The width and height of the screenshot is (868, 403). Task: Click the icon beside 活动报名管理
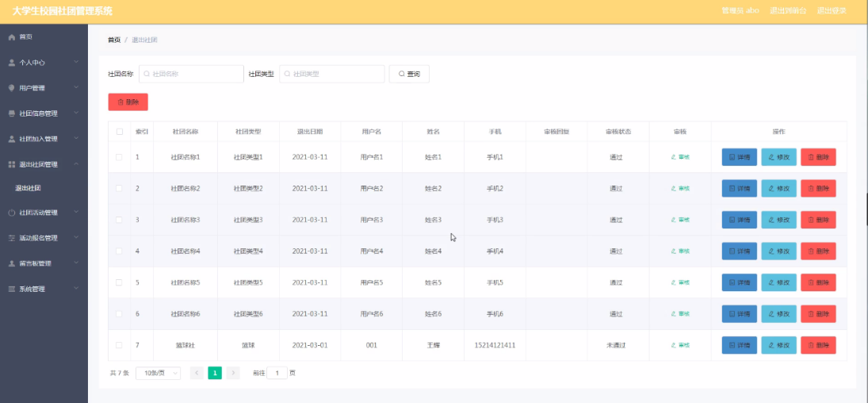coord(12,238)
